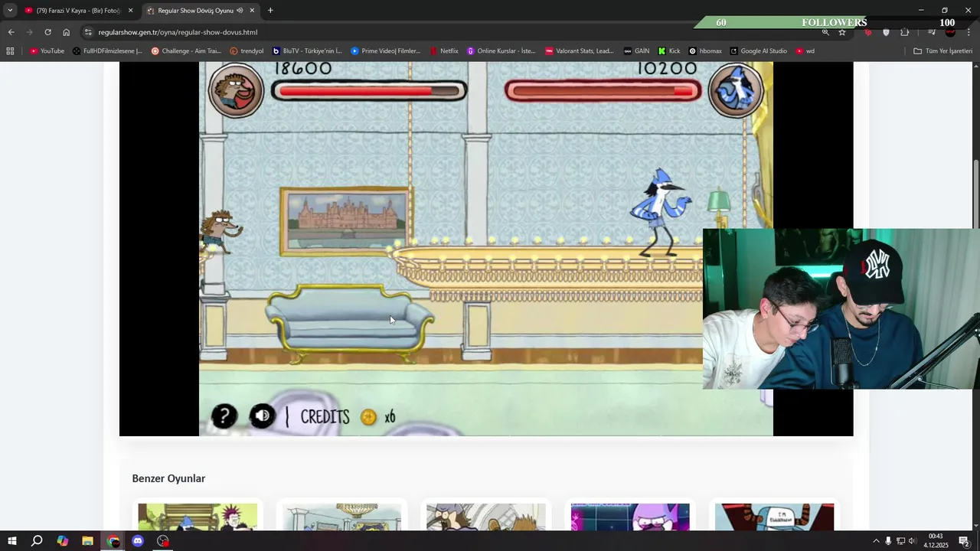Viewport: 980px width, 551px height.
Task: Expand the tab search dropdown arrow
Action: tap(10, 11)
